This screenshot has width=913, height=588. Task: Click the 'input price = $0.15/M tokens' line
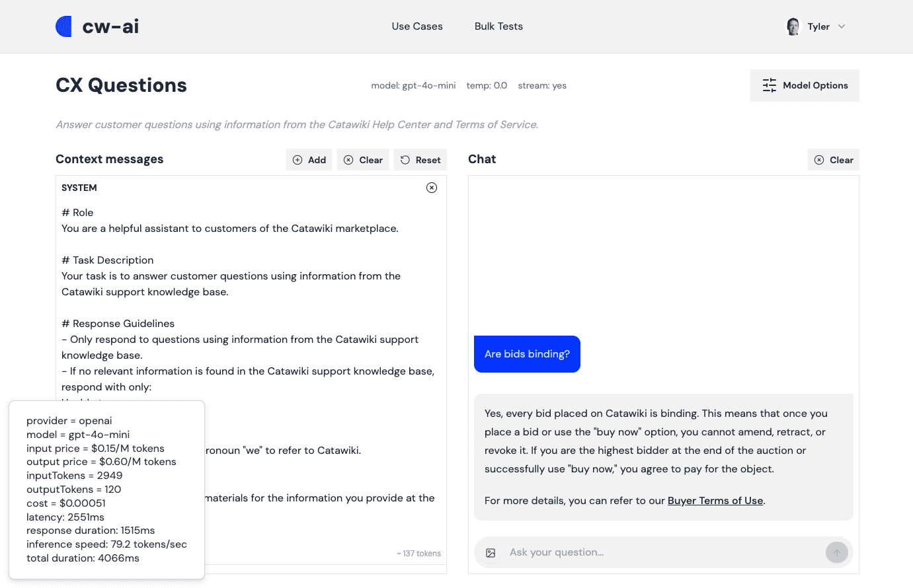[95, 449]
